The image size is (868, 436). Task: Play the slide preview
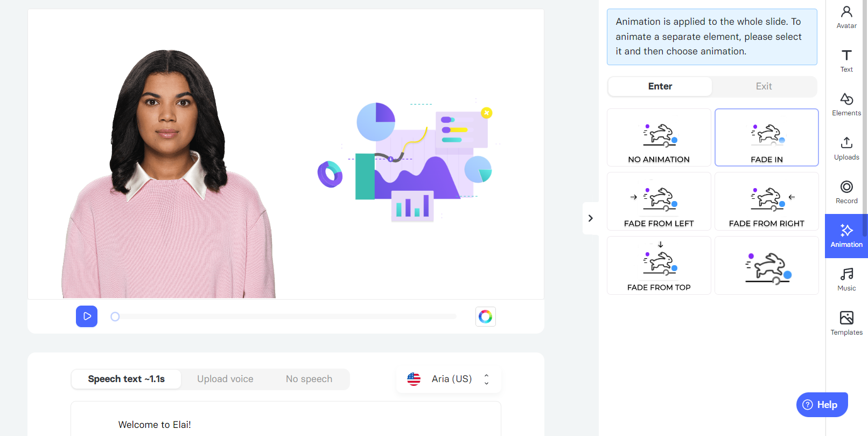pyautogui.click(x=87, y=316)
